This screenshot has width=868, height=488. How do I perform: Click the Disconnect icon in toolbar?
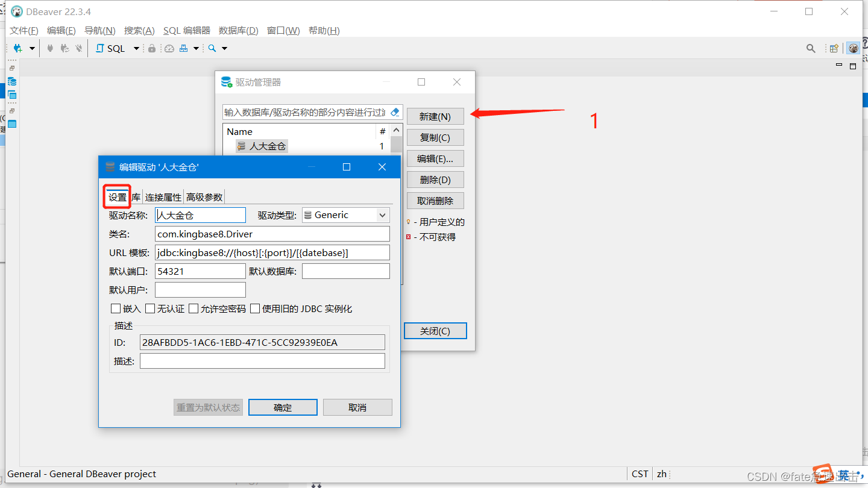[78, 48]
